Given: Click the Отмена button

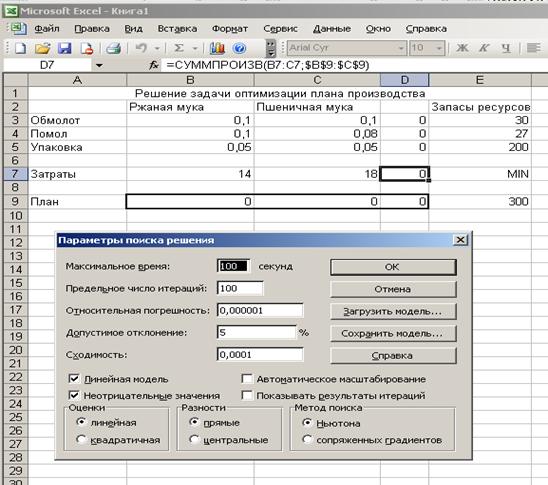Looking at the screenshot, I should click(x=393, y=289).
